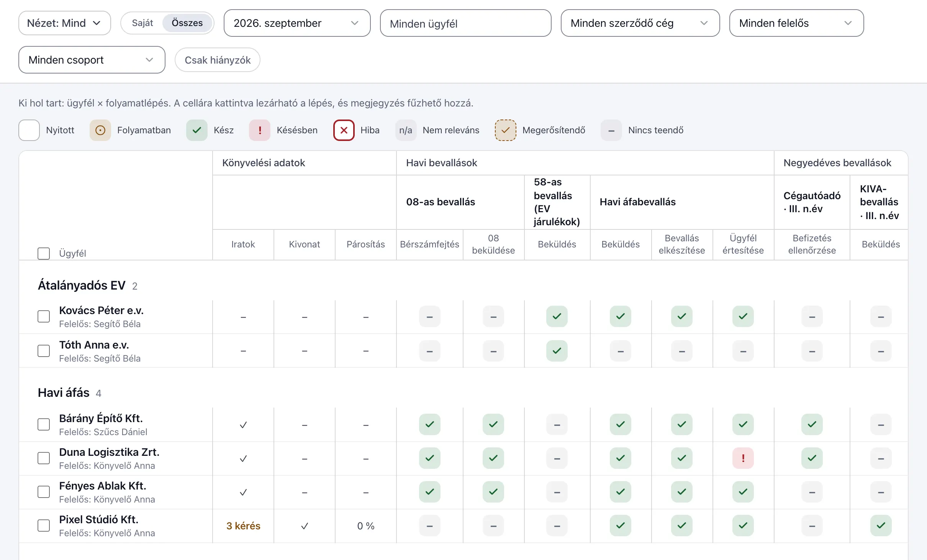Tick the Duna Logisztika Zrt. checkbox
Screen dimensions: 927x560
44,458
